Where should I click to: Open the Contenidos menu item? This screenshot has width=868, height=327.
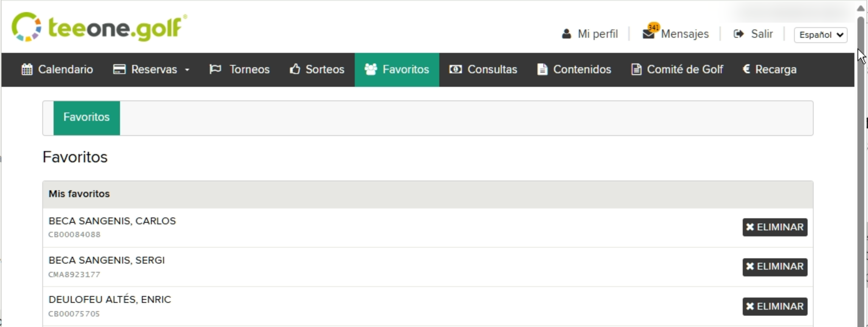tap(574, 69)
